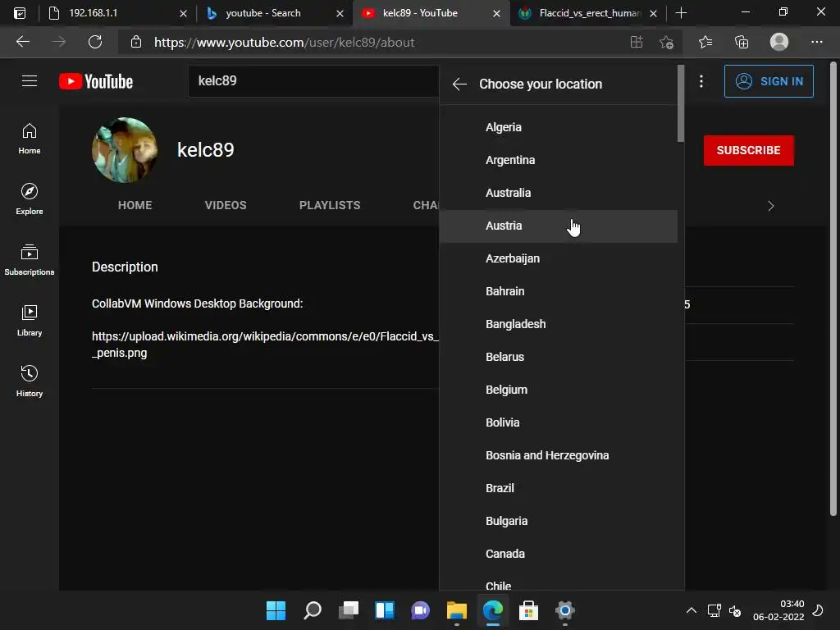840x630 pixels.
Task: Select Bosnia and Herzegovina as location
Action: [x=558, y=455]
